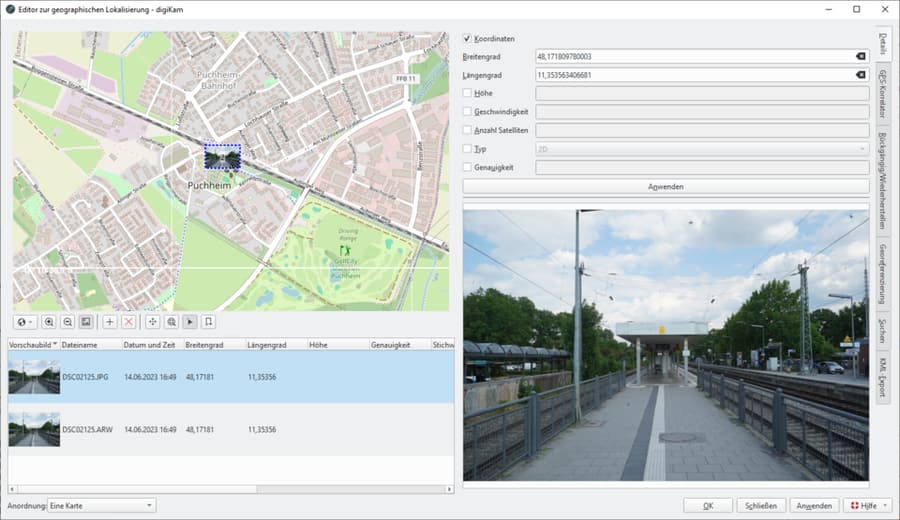Toggle thumbnail display on the map
Screen dimensions: 900x520
pos(86,322)
